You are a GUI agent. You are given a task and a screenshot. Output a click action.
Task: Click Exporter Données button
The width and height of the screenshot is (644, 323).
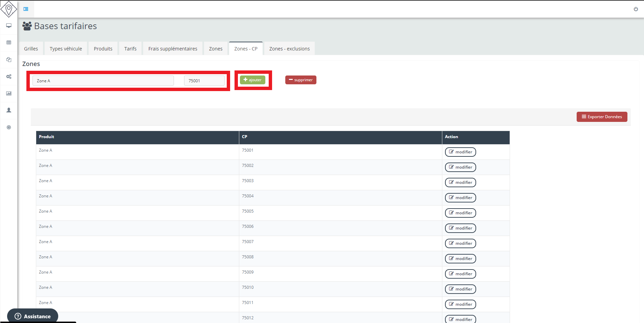pos(602,117)
